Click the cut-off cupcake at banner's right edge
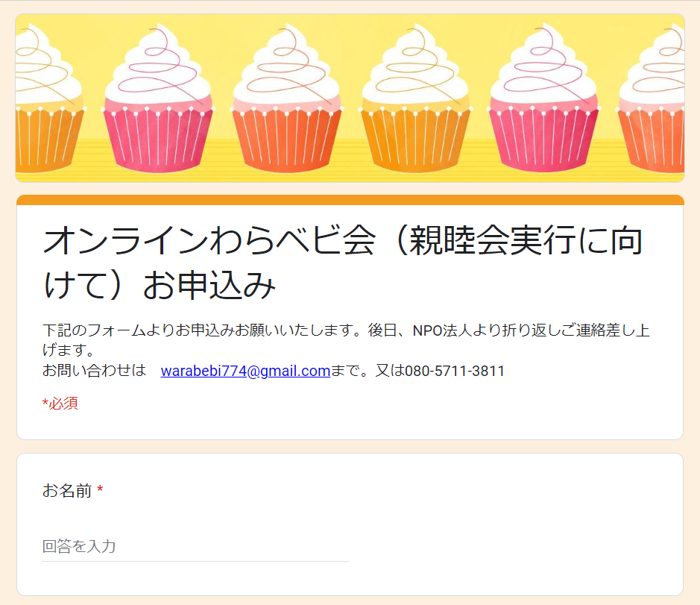This screenshot has height=605, width=700. [x=651, y=98]
